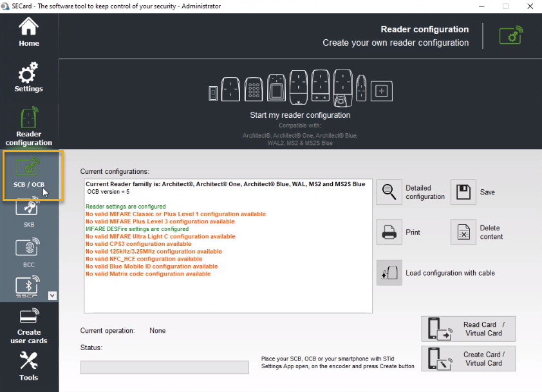542x392 pixels.
Task: Expand sidebar list with down arrow
Action: (53, 295)
